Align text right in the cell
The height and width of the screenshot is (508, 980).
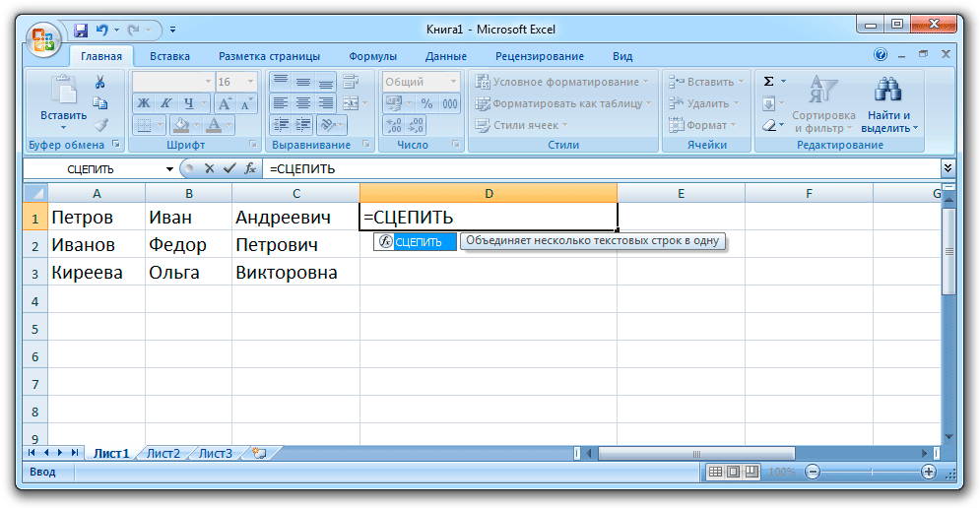326,103
